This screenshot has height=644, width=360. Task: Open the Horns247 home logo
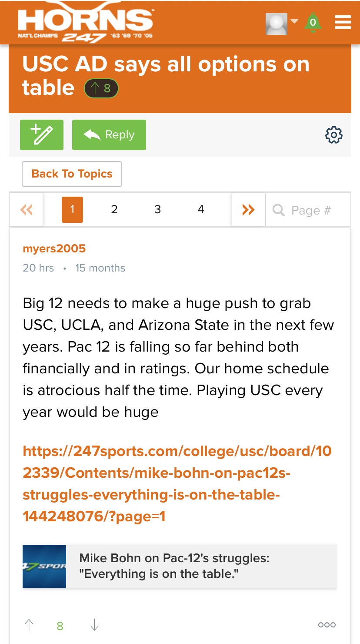(x=85, y=23)
